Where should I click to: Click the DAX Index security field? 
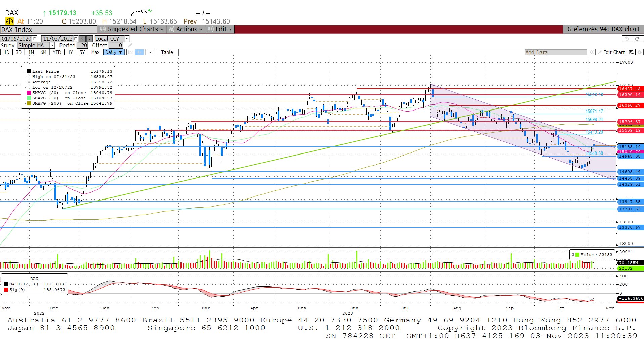[x=49, y=30]
